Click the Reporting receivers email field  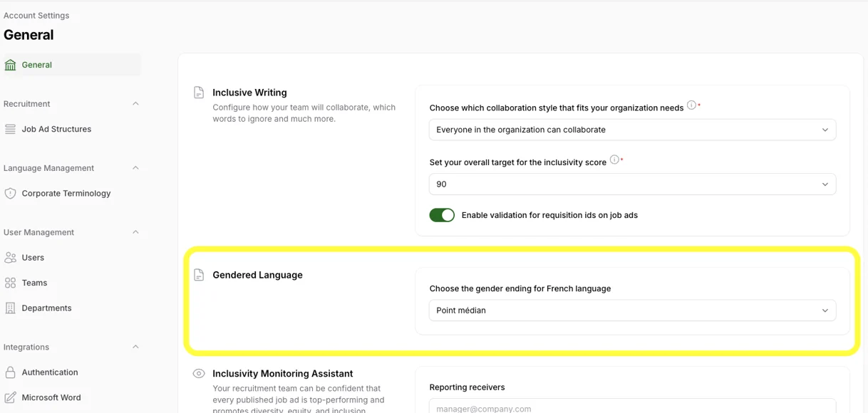pyautogui.click(x=632, y=407)
